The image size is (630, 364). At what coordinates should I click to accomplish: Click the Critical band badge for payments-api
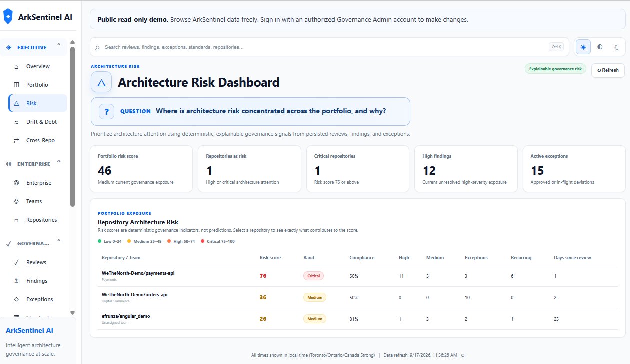click(x=314, y=276)
